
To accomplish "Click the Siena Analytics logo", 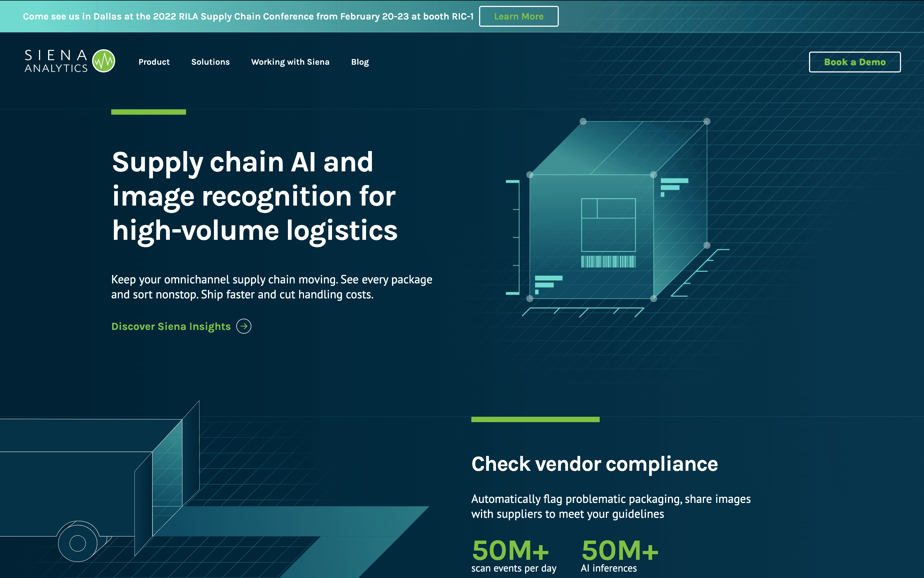I will pos(70,61).
